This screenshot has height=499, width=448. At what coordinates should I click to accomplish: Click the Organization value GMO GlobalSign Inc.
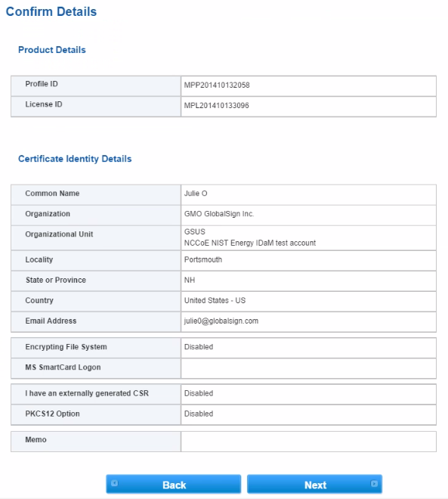219,213
